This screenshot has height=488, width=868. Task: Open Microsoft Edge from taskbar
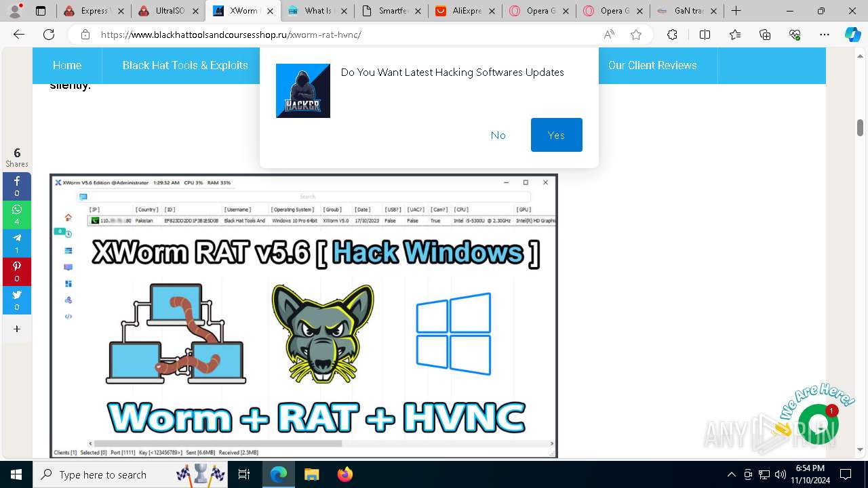coord(279,474)
